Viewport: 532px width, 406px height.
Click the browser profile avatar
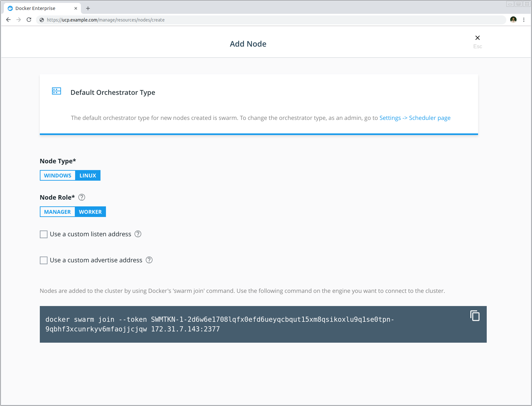coord(513,20)
